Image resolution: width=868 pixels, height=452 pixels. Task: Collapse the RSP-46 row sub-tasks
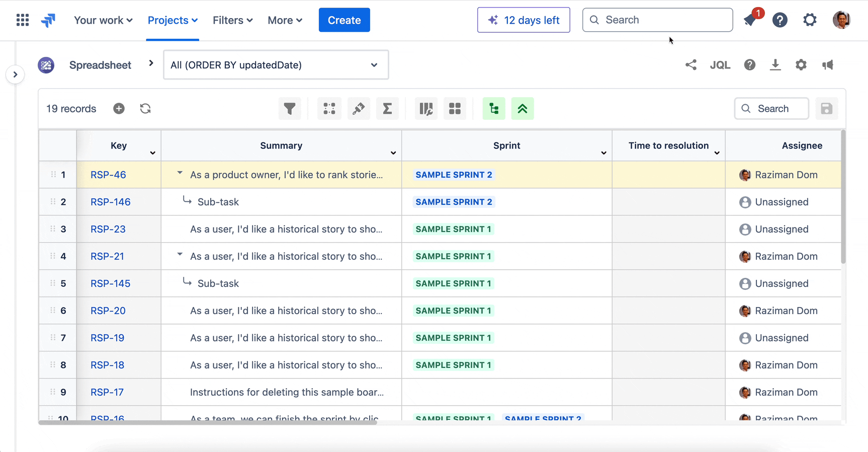(x=180, y=173)
